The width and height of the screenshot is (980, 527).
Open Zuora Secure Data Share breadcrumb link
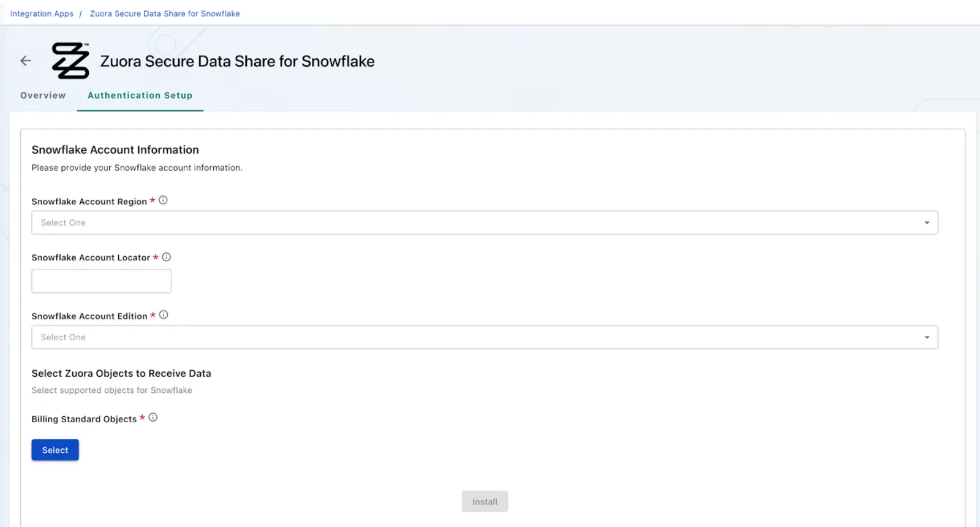165,13
